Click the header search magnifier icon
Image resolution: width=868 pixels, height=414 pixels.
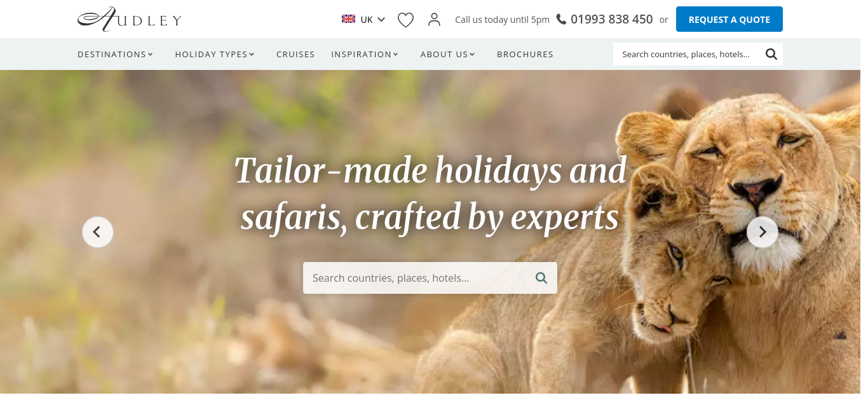[771, 54]
